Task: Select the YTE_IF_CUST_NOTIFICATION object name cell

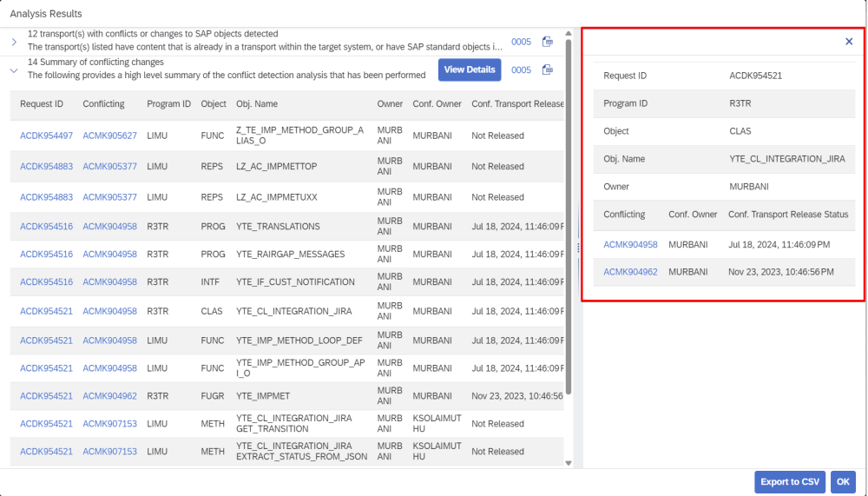Action: (x=296, y=281)
